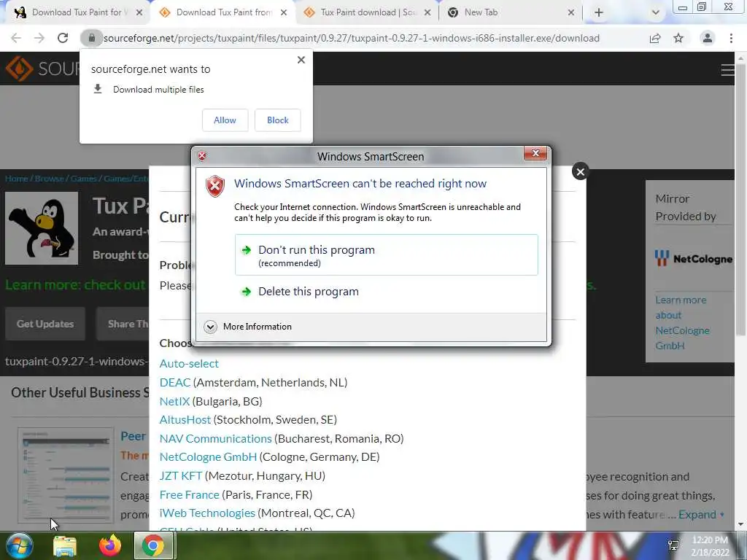
Task: Click the Share This button
Action: point(123,324)
